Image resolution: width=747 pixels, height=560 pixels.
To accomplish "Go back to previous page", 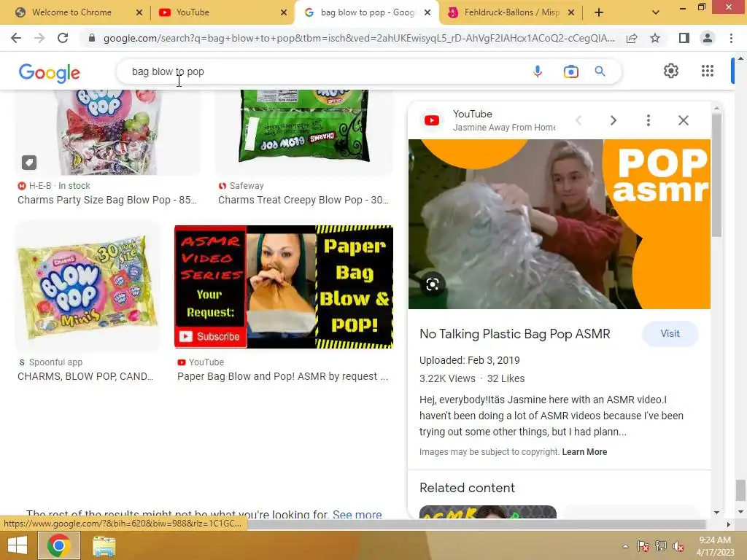I will pos(16,38).
